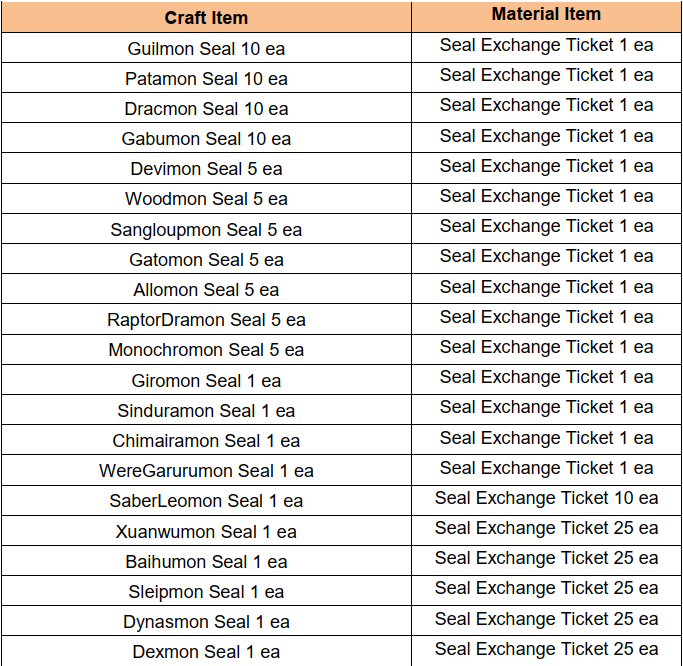This screenshot has width=683, height=666.
Task: Select the Patamon Seal 10 ea cell
Action: pos(206,78)
